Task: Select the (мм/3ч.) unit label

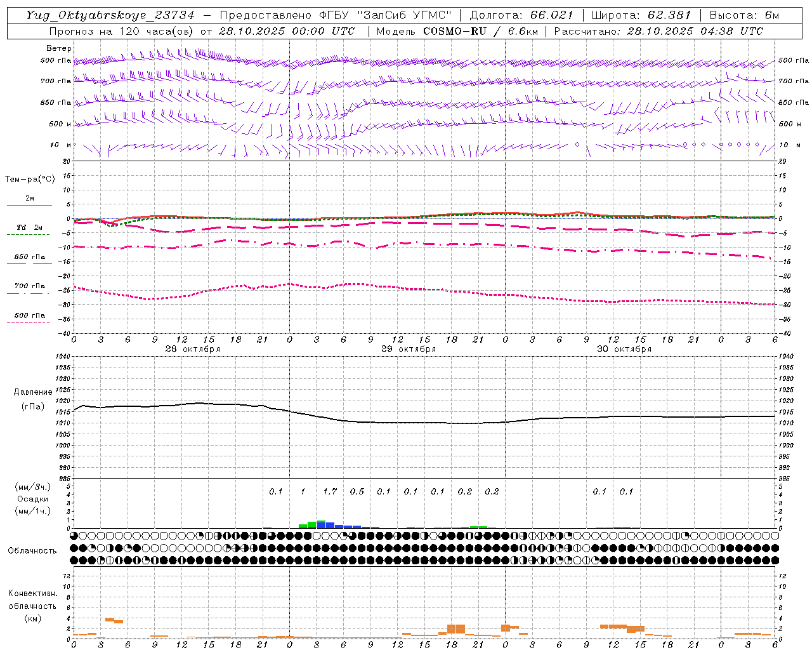Action: click(33, 487)
